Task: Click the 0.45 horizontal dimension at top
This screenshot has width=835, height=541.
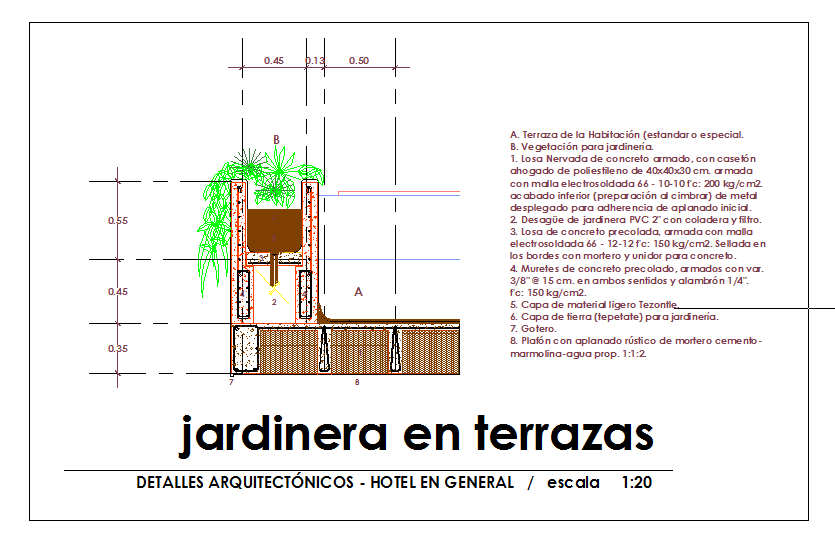Action: click(273, 61)
